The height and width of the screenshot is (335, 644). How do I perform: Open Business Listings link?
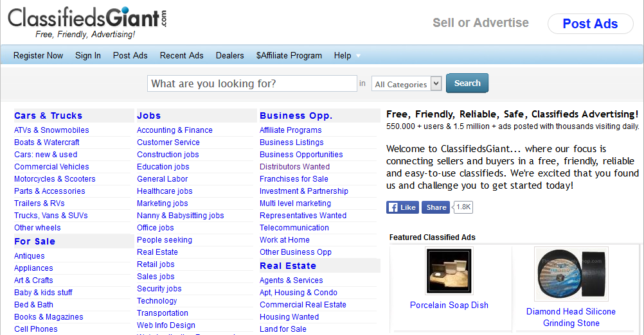point(292,142)
